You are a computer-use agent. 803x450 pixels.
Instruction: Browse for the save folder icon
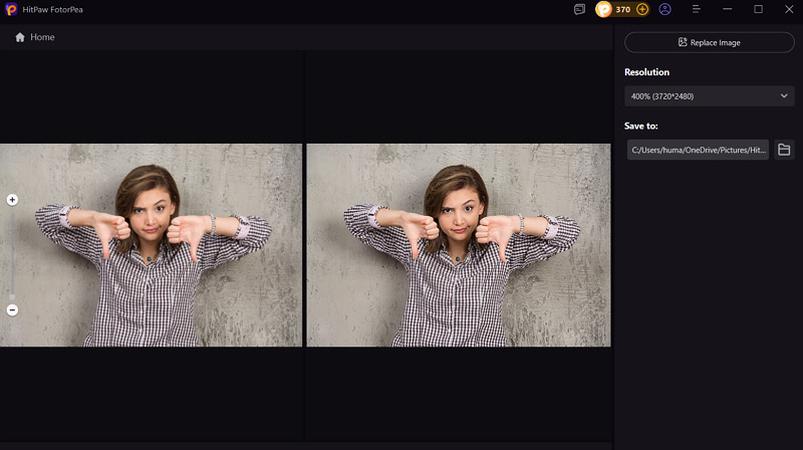click(784, 149)
